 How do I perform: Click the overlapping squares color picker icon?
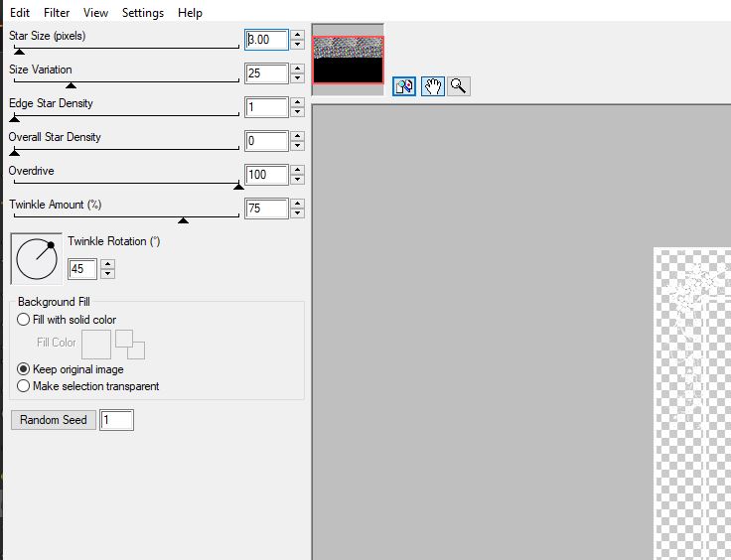130,345
